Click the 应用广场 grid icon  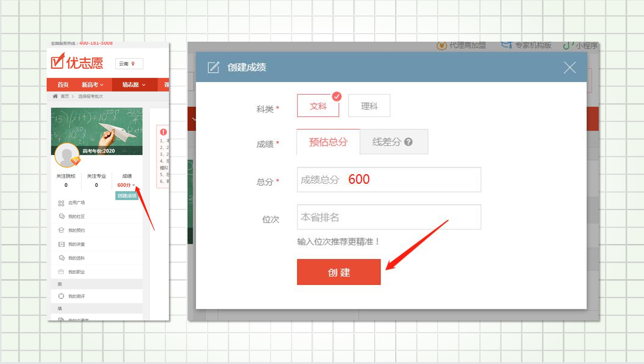[61, 203]
